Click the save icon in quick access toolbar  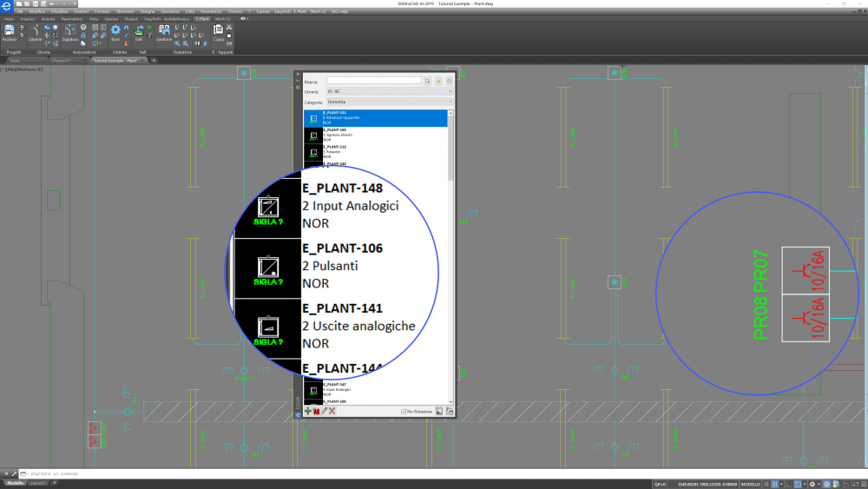(35, 3)
